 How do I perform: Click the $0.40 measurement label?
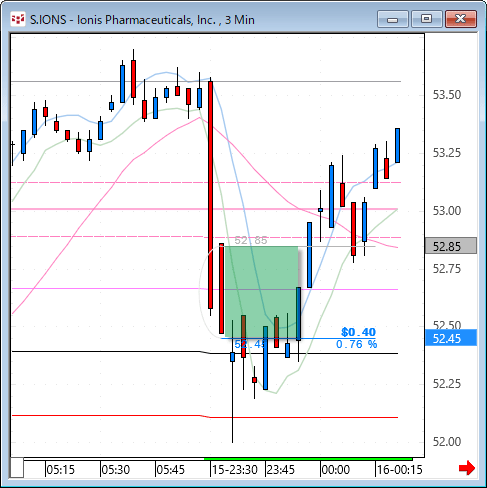tap(358, 332)
